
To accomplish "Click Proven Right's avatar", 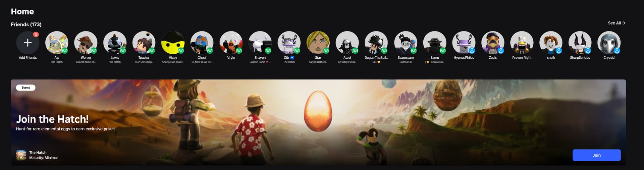I will (522, 43).
